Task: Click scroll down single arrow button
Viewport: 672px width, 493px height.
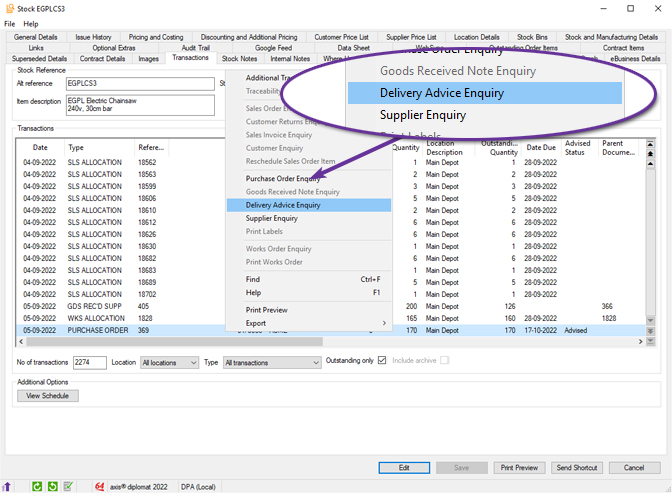Action: (650, 321)
